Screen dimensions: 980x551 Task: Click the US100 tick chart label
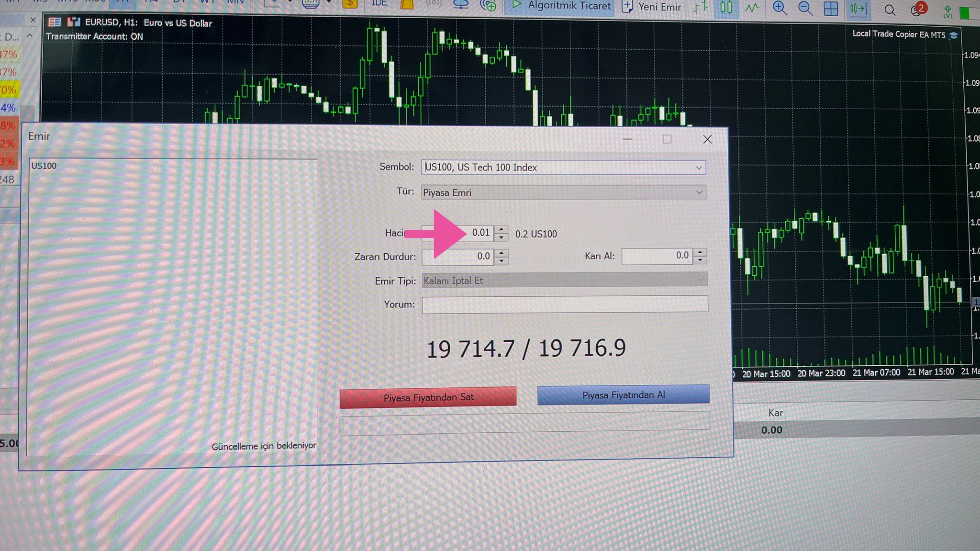(44, 166)
